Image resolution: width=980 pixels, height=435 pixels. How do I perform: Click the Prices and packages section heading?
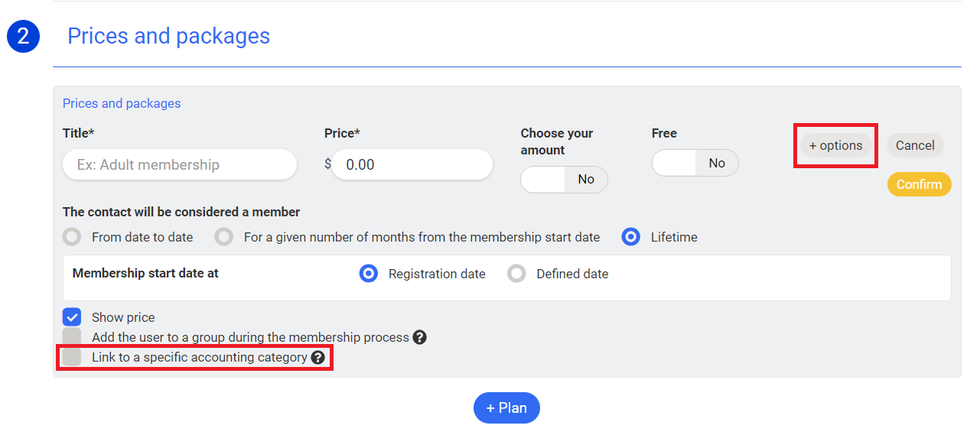point(168,36)
